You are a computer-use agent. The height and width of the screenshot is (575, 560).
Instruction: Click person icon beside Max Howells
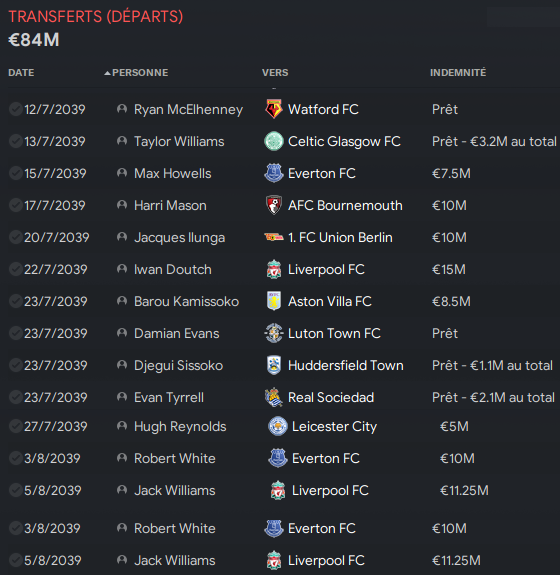122,173
